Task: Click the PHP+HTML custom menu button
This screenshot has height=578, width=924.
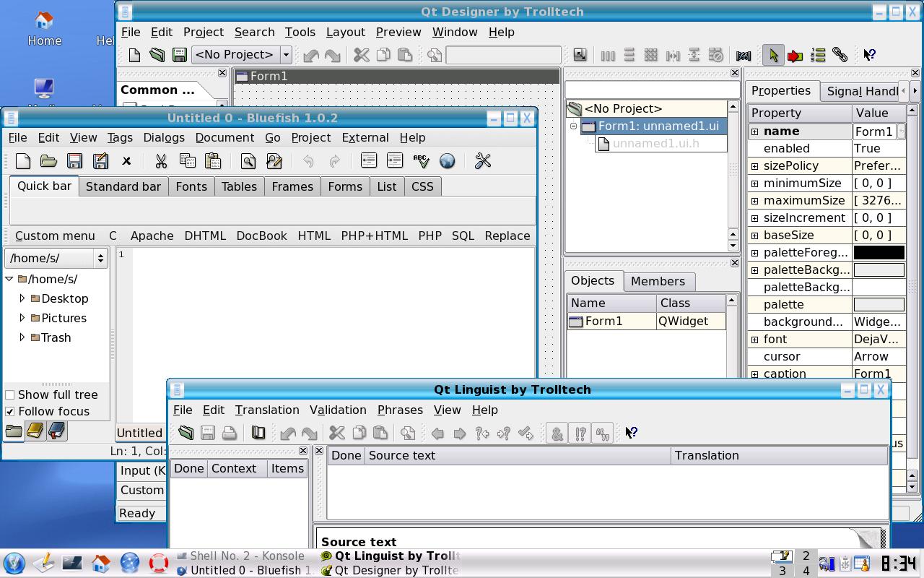Action: (x=374, y=236)
